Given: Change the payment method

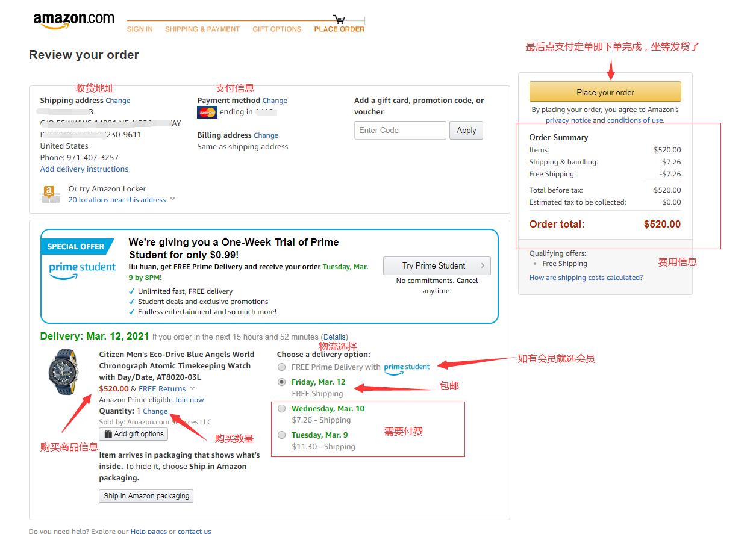Looking at the screenshot, I should pyautogui.click(x=275, y=101).
